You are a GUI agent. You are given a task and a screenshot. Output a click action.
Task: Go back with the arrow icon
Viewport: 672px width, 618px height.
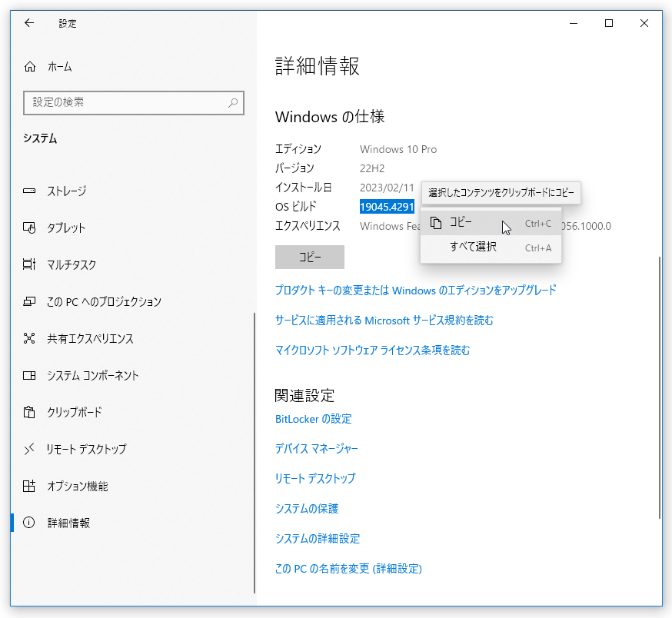coord(29,23)
